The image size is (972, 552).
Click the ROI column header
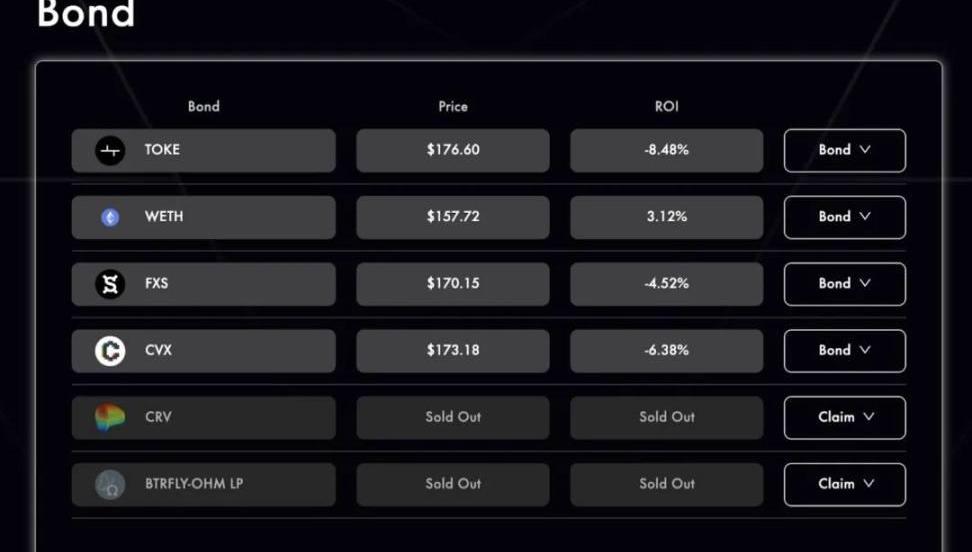666,107
